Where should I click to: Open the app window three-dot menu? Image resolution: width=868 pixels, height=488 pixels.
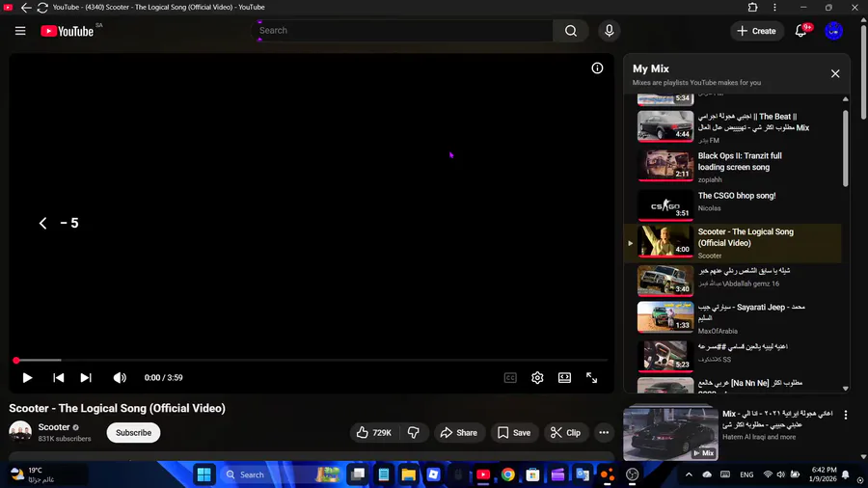[775, 7]
